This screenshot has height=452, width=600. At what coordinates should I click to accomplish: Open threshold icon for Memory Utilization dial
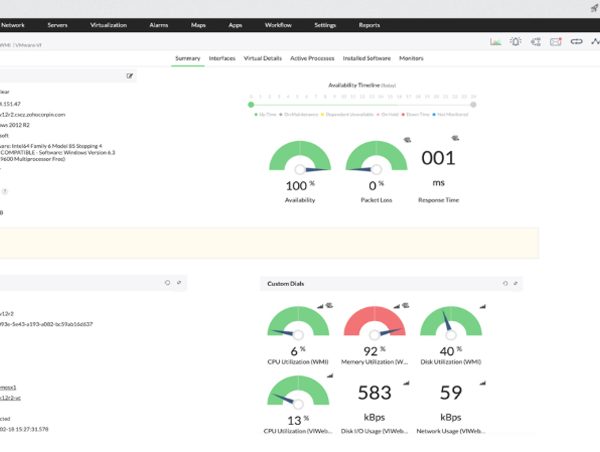[x=406, y=305]
